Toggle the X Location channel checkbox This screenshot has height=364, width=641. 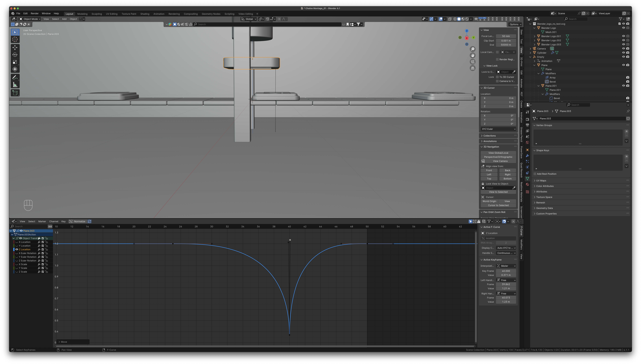[x=43, y=242]
